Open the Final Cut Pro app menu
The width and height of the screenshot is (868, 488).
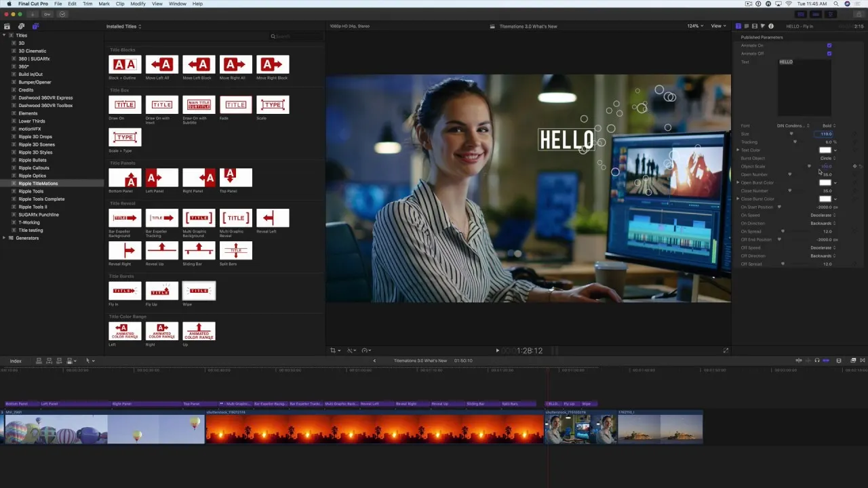tap(33, 4)
